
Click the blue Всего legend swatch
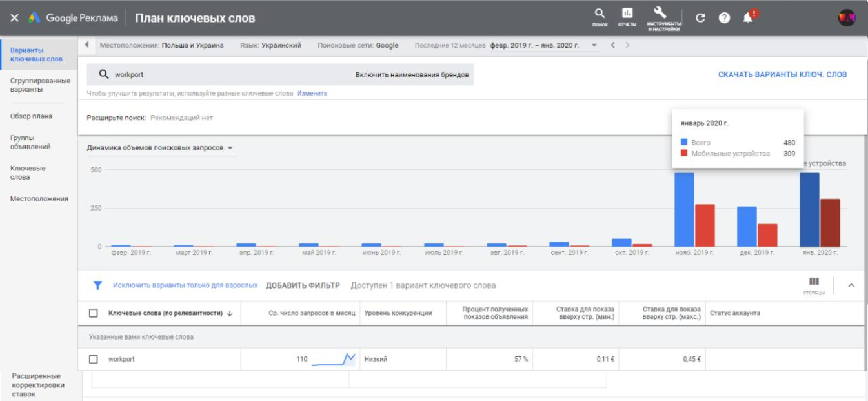click(685, 142)
